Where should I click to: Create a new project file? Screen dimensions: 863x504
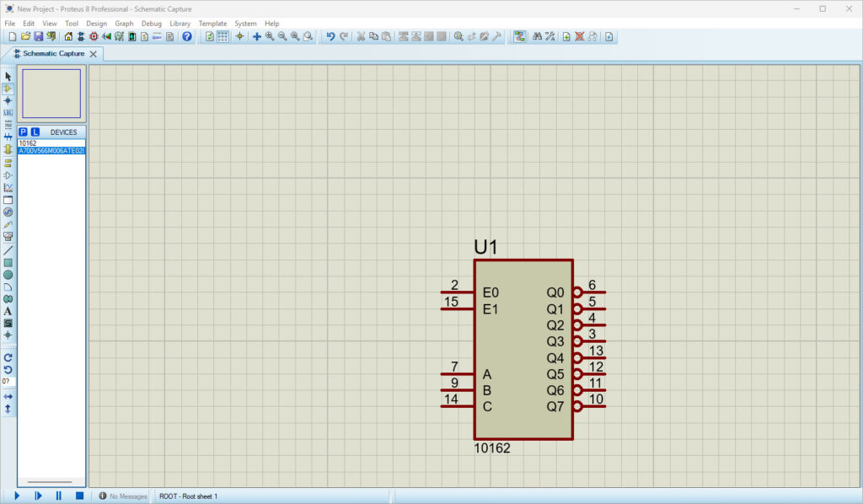[x=12, y=37]
